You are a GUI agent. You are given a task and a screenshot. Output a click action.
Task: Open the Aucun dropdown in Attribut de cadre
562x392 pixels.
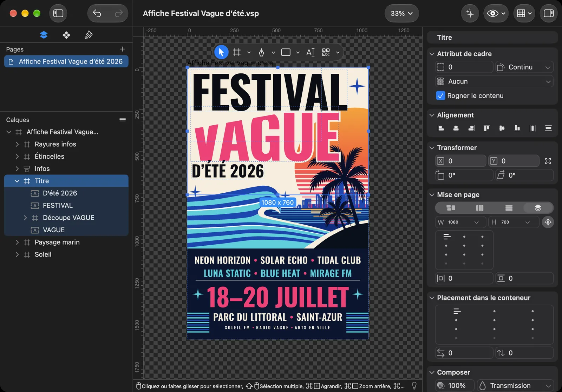click(x=494, y=81)
